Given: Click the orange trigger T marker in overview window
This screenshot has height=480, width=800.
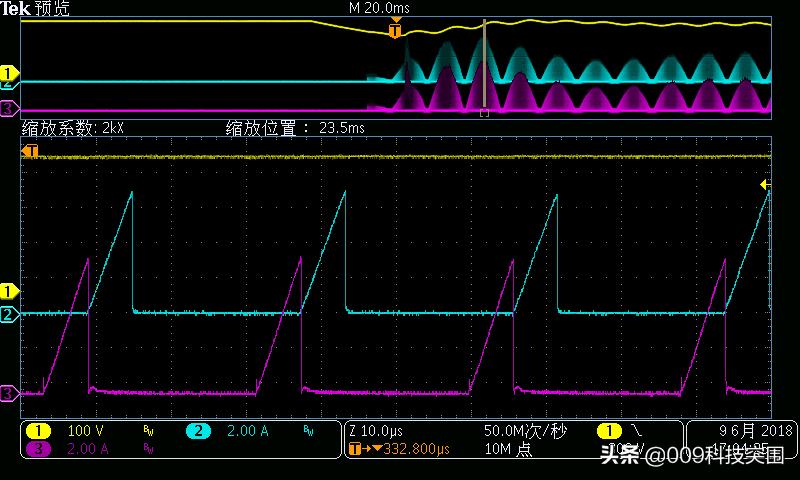Looking at the screenshot, I should click(395, 30).
